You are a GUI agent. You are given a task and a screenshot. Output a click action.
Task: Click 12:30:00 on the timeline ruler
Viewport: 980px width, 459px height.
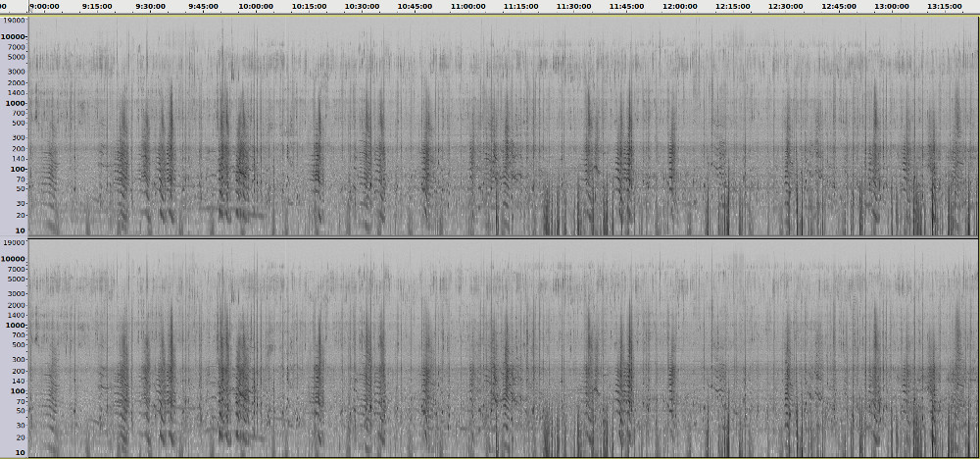pyautogui.click(x=785, y=6)
